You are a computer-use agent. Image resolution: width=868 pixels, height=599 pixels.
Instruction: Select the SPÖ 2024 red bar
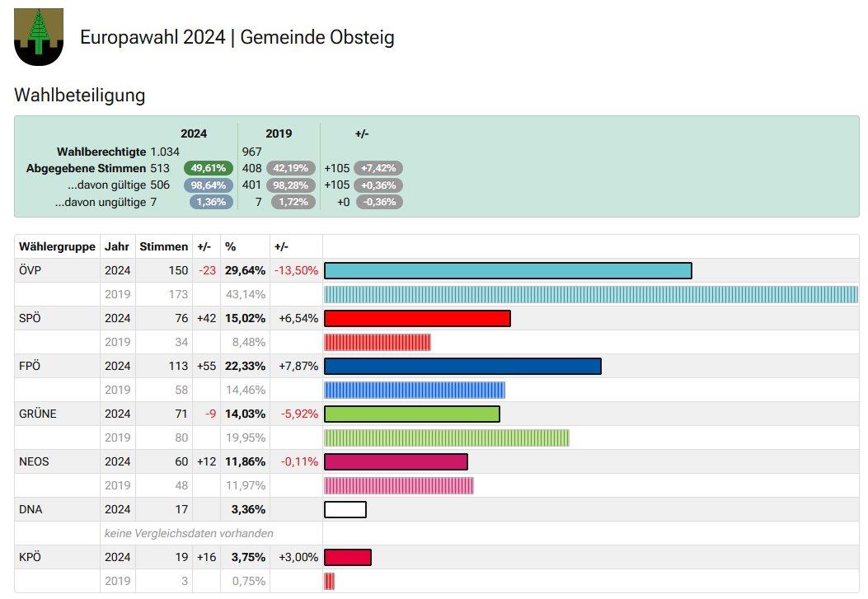point(417,319)
